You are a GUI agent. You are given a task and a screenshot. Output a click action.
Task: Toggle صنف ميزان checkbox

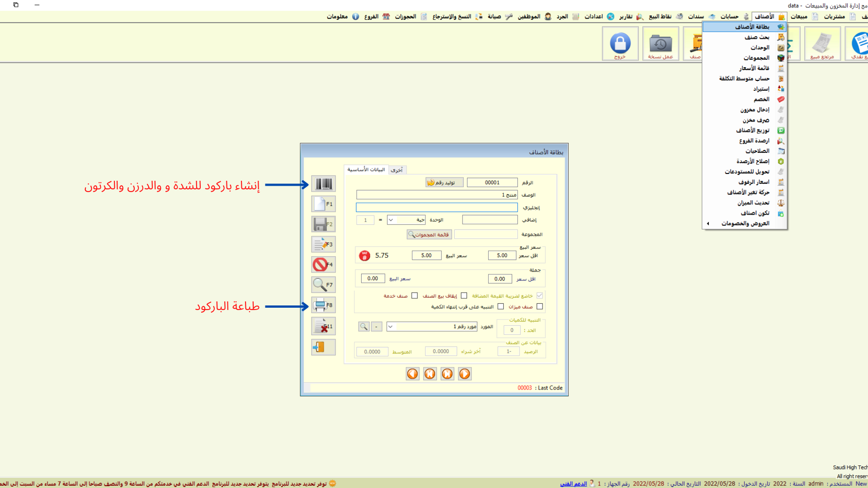point(539,306)
